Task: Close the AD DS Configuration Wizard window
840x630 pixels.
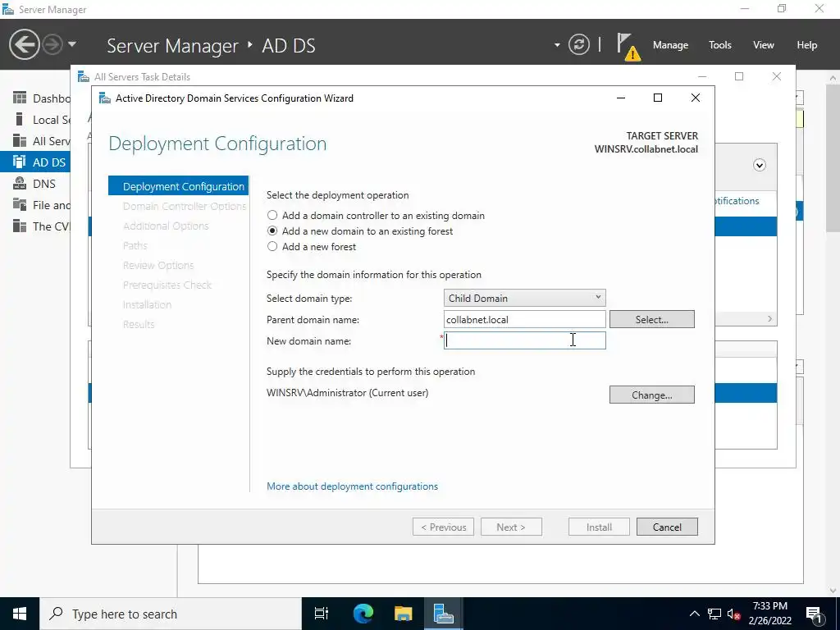Action: 696,98
